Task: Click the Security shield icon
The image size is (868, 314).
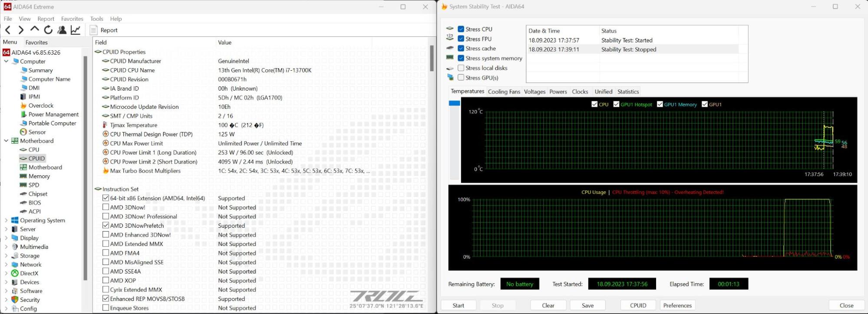Action: (15, 300)
